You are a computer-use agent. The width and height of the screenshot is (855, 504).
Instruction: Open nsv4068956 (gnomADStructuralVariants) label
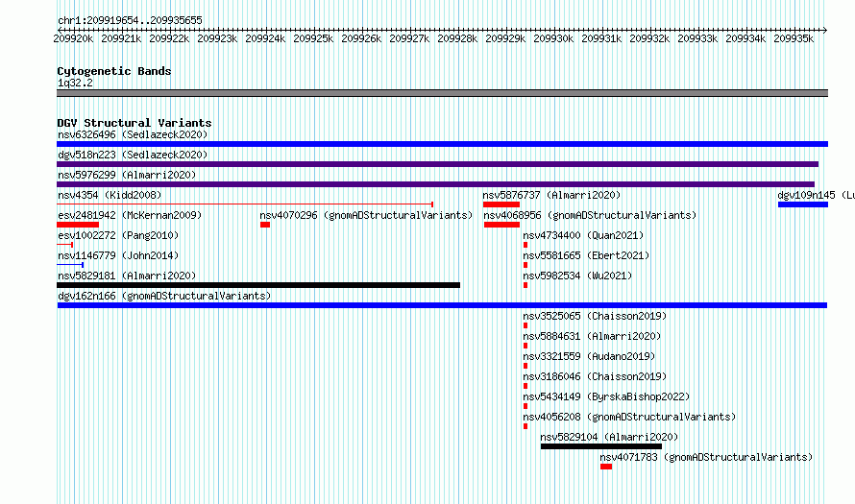pyautogui.click(x=590, y=215)
